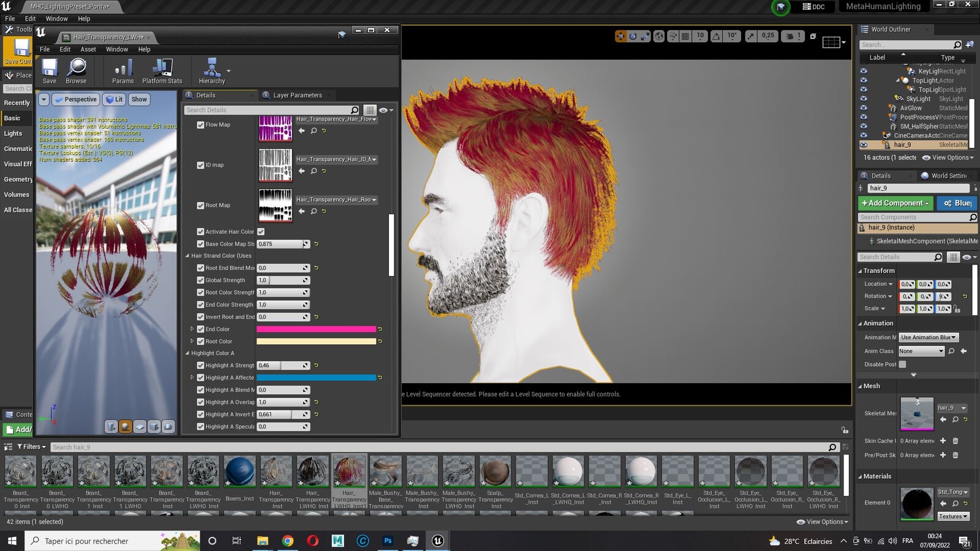Click the Lit view mode button
This screenshot has width=980, height=551.
click(114, 99)
